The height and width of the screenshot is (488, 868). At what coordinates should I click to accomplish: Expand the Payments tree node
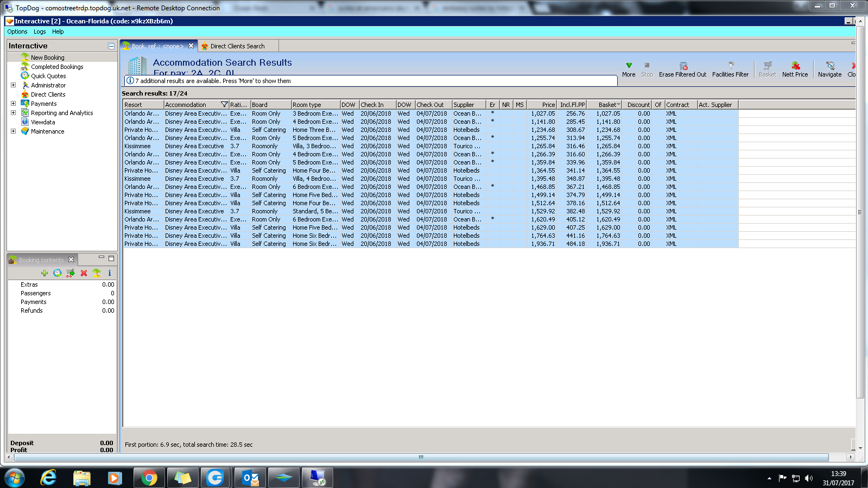point(13,103)
